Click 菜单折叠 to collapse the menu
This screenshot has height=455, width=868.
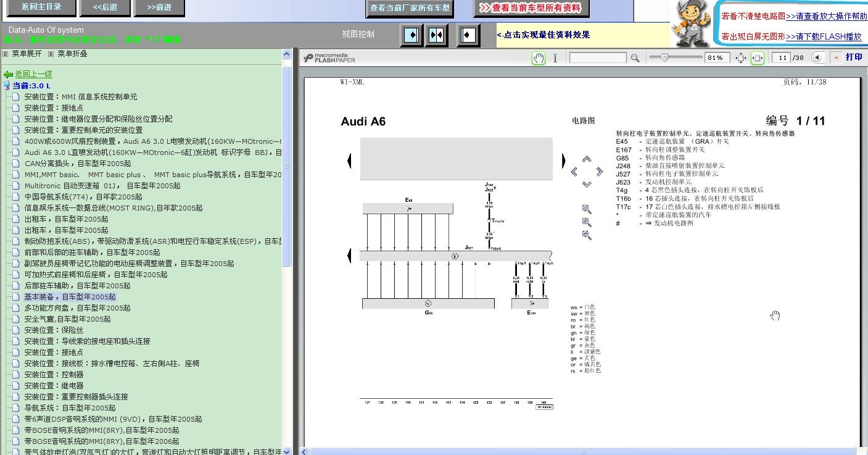(72, 54)
